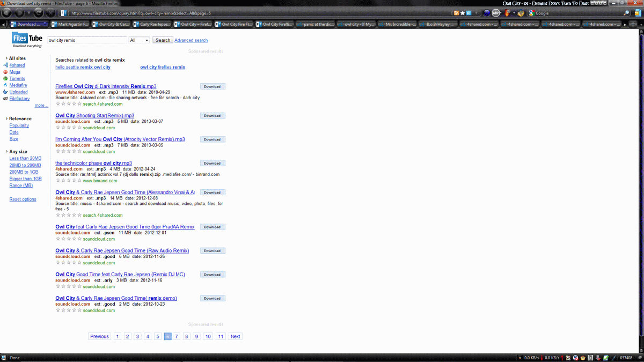Click the Google search engine icon

(x=531, y=13)
